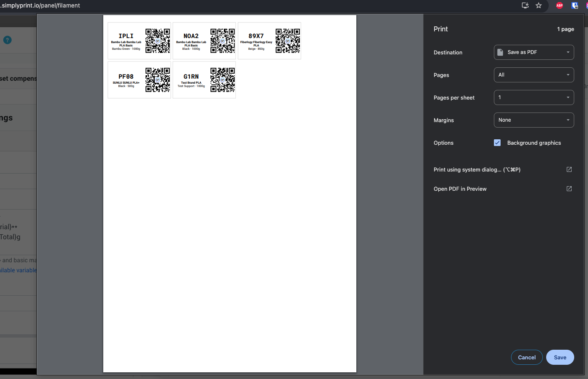The width and height of the screenshot is (588, 379).
Task: Click external link icon for system dialog
Action: coord(569,169)
